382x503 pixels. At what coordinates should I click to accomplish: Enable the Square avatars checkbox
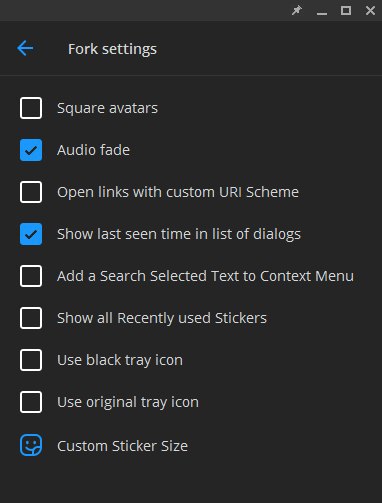31,108
